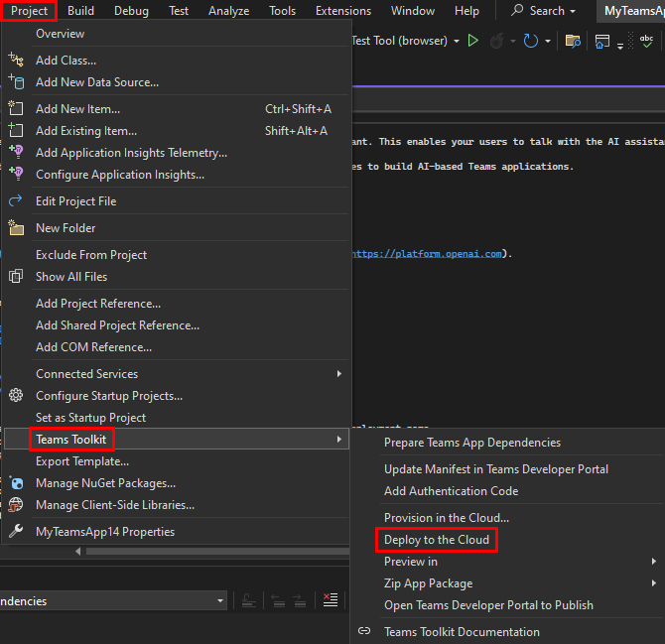
Task: Click the Add Class icon
Action: coord(16,60)
